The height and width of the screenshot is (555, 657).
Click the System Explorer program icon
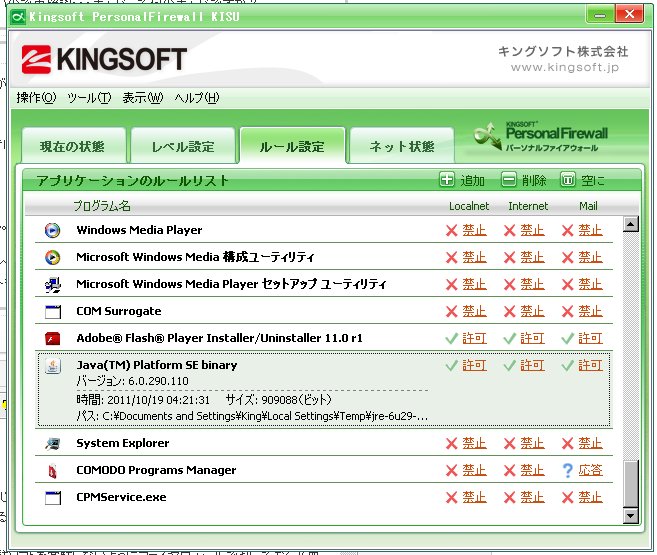[53, 444]
